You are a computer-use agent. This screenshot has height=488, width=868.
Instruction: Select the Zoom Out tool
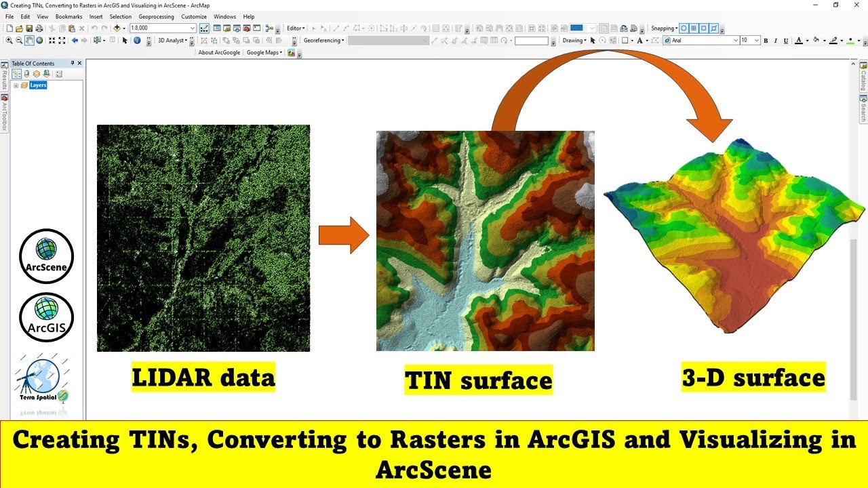(19, 41)
